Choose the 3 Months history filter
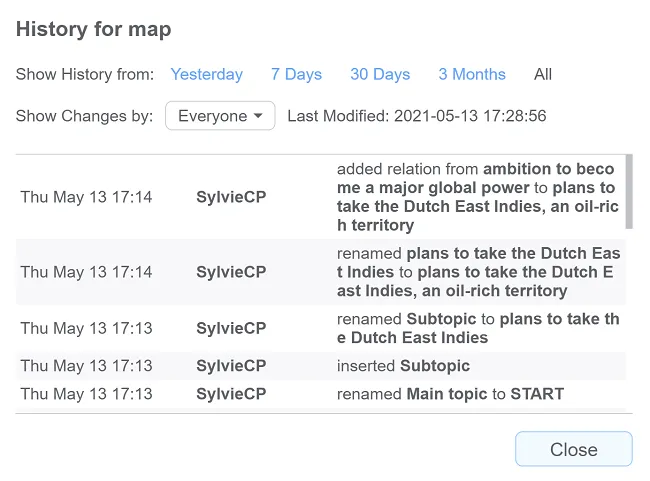Image resolution: width=650 pixels, height=481 pixels. tap(472, 74)
